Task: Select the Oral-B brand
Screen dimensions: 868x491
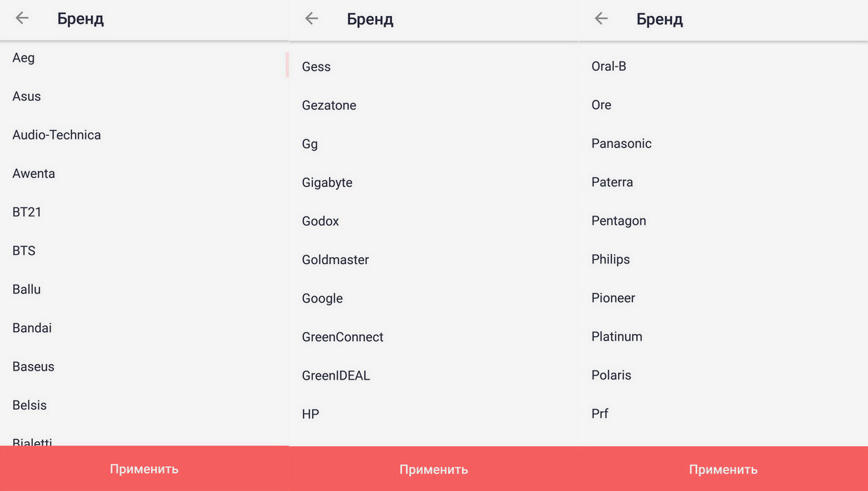Action: click(608, 67)
